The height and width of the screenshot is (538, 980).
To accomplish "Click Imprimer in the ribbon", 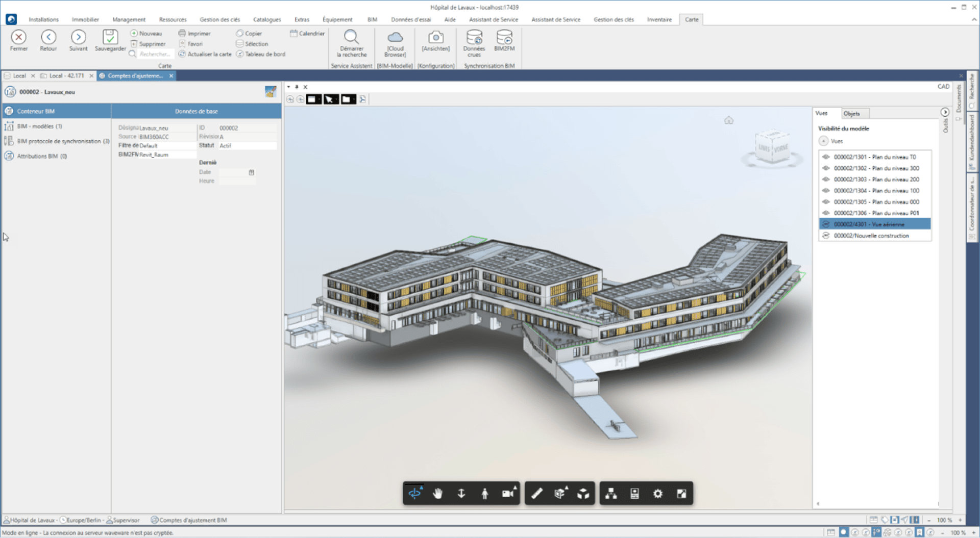I will point(194,33).
